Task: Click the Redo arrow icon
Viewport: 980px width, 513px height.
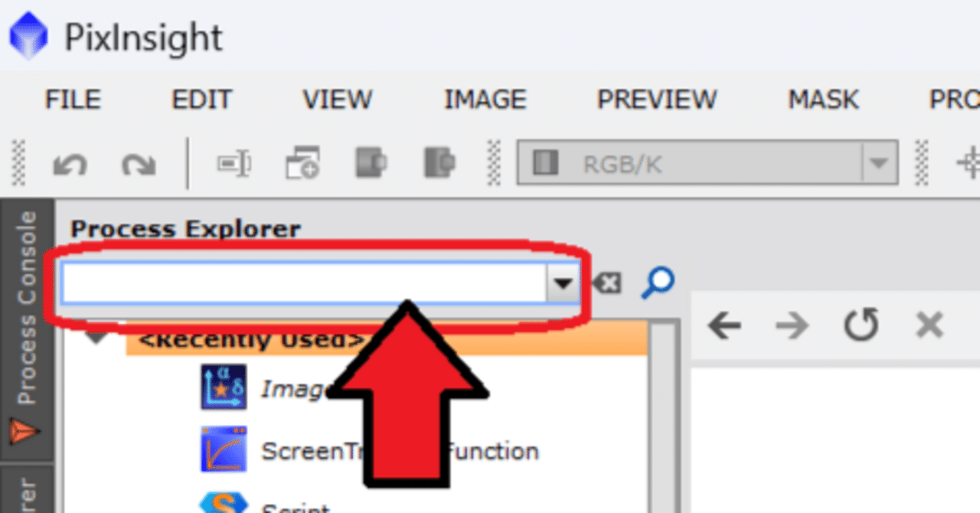Action: point(139,163)
